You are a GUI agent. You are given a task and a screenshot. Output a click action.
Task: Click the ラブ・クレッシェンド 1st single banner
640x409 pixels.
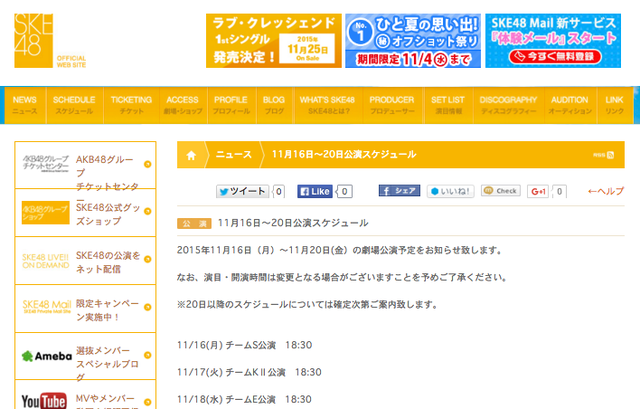[273, 40]
